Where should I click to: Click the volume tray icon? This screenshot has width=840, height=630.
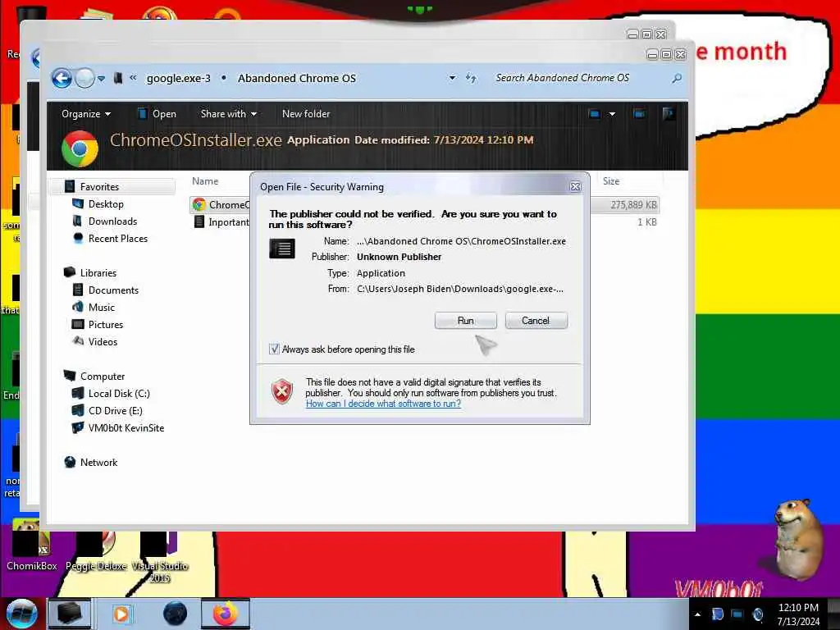click(758, 614)
